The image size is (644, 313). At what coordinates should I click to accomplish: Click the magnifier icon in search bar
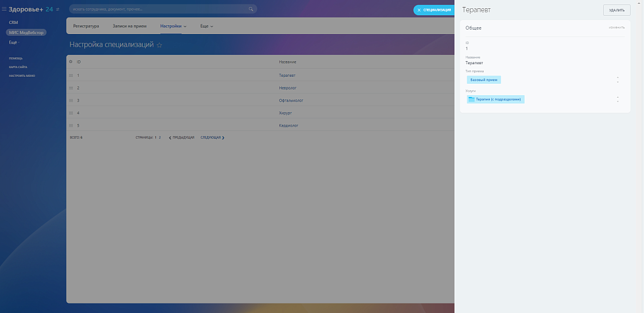click(251, 9)
